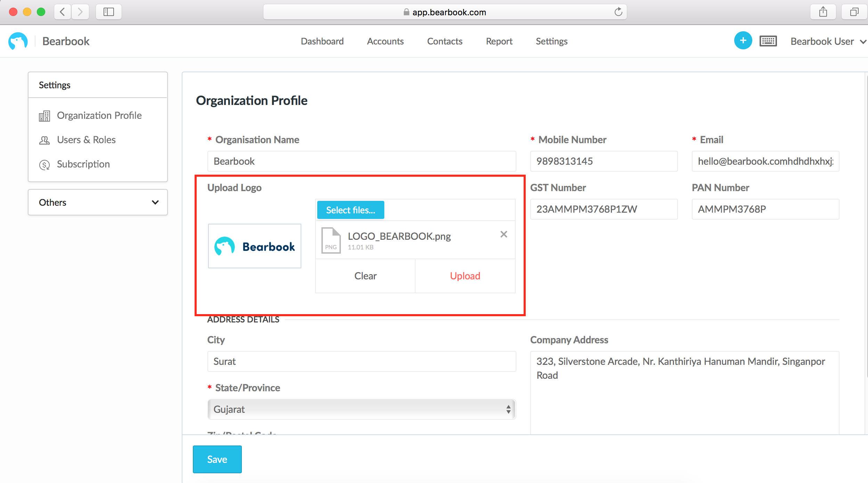This screenshot has height=483, width=868.
Task: Open the keyboard shortcuts icon
Action: coord(768,41)
